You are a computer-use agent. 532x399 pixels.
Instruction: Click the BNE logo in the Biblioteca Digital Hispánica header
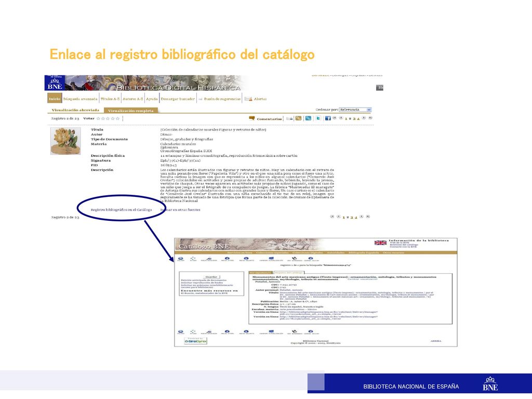(55, 83)
